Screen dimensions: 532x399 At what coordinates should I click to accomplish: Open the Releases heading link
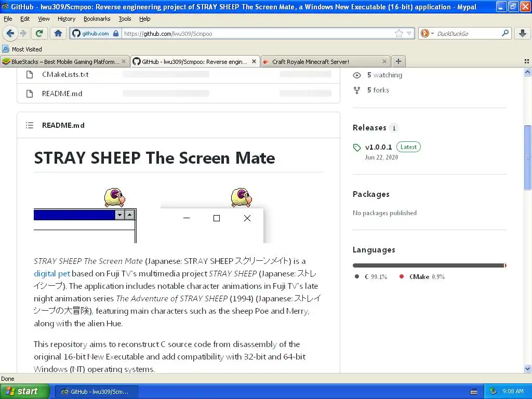click(x=369, y=128)
